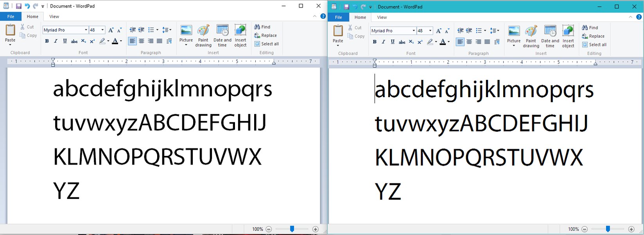The image size is (644, 235).
Task: Save document from right window title bar
Action: click(x=346, y=7)
